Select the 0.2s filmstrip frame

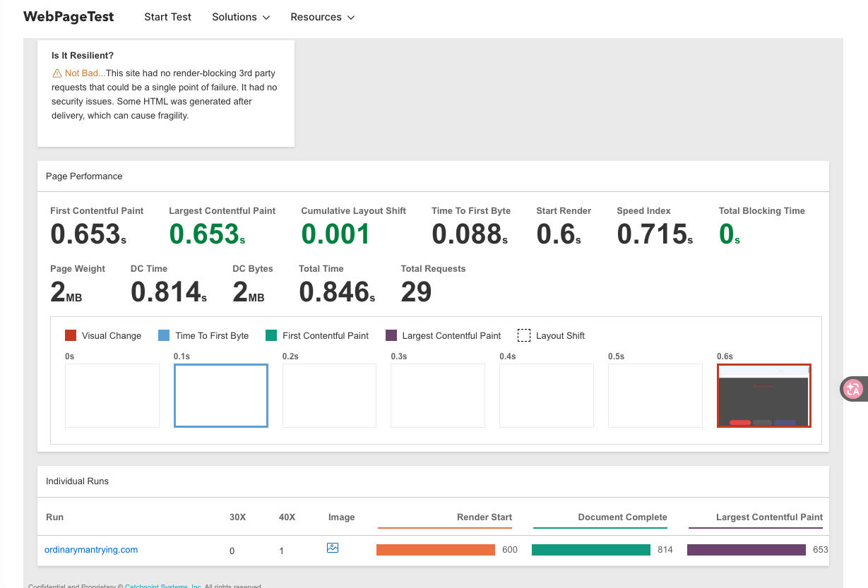[x=329, y=395]
